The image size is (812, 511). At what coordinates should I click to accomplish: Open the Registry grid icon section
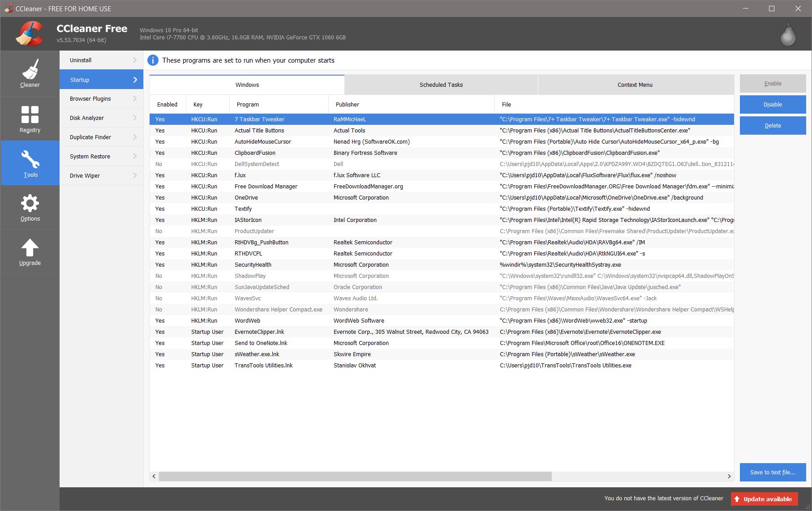(30, 119)
